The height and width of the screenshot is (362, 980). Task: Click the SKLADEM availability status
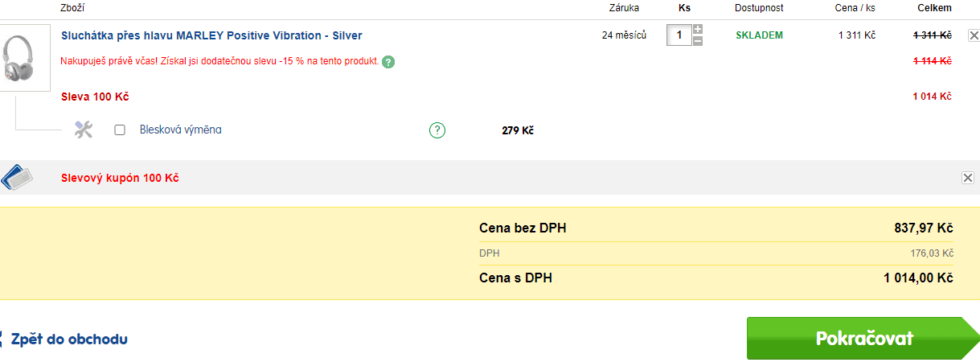click(x=759, y=35)
